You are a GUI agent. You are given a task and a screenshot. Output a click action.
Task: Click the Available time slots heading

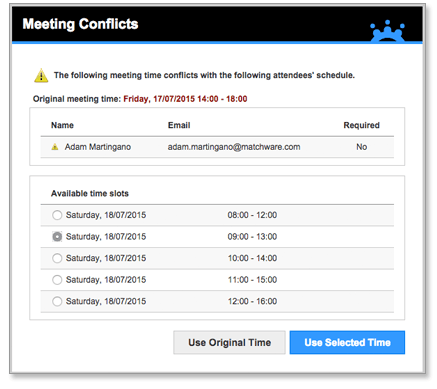point(90,194)
